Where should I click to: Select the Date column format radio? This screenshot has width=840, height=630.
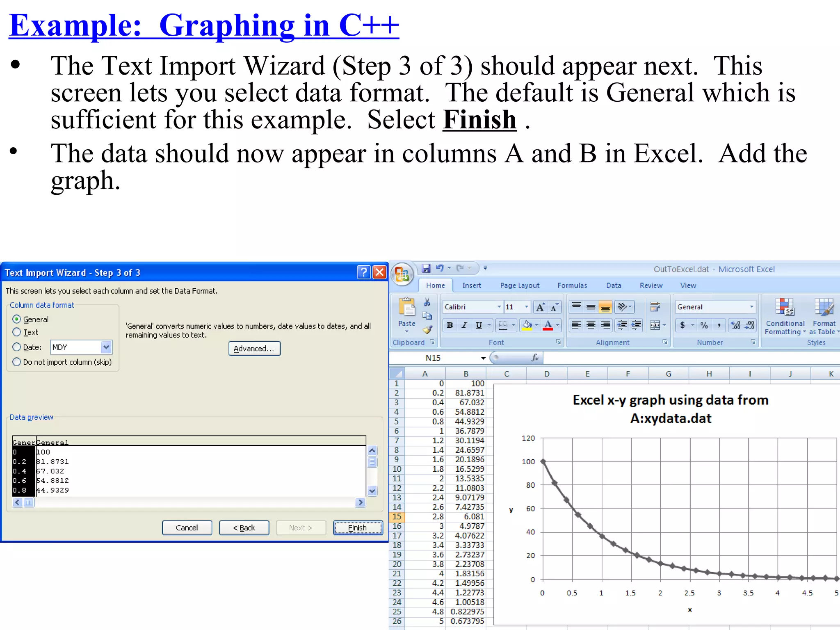coord(17,347)
